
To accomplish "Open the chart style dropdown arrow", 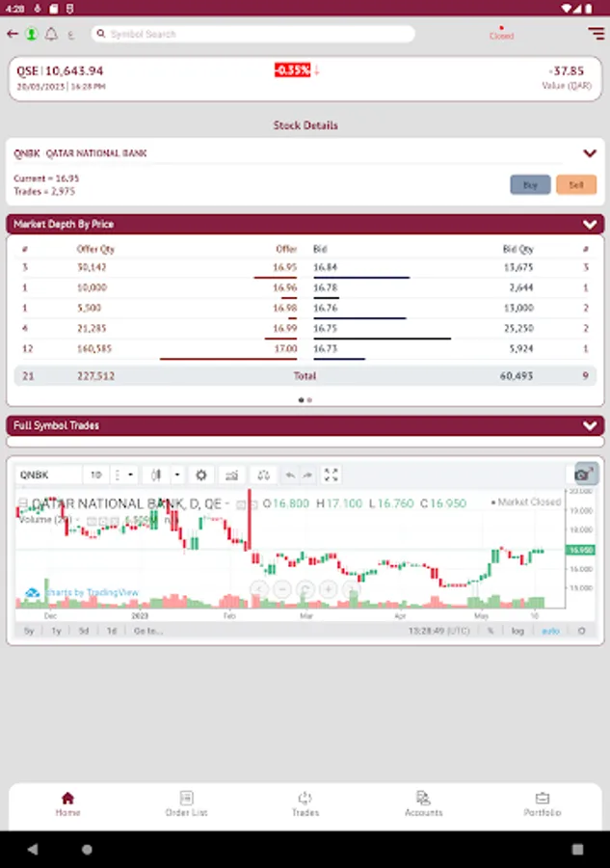I will click(177, 475).
